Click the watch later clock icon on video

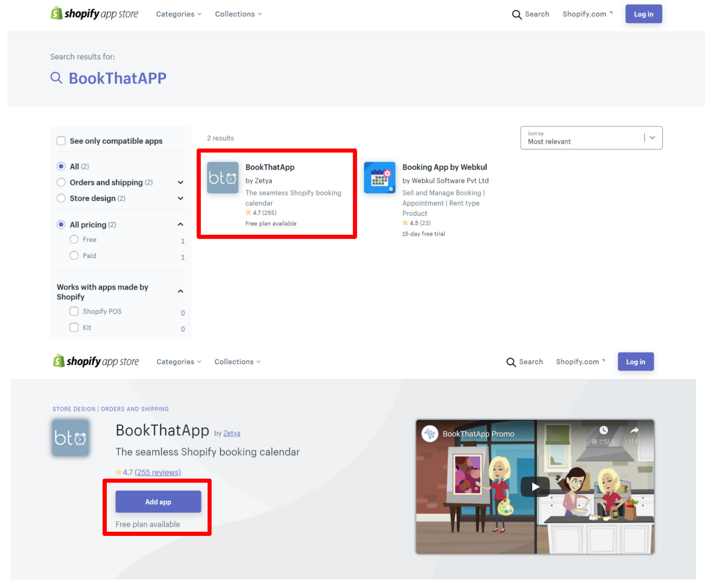tap(604, 430)
